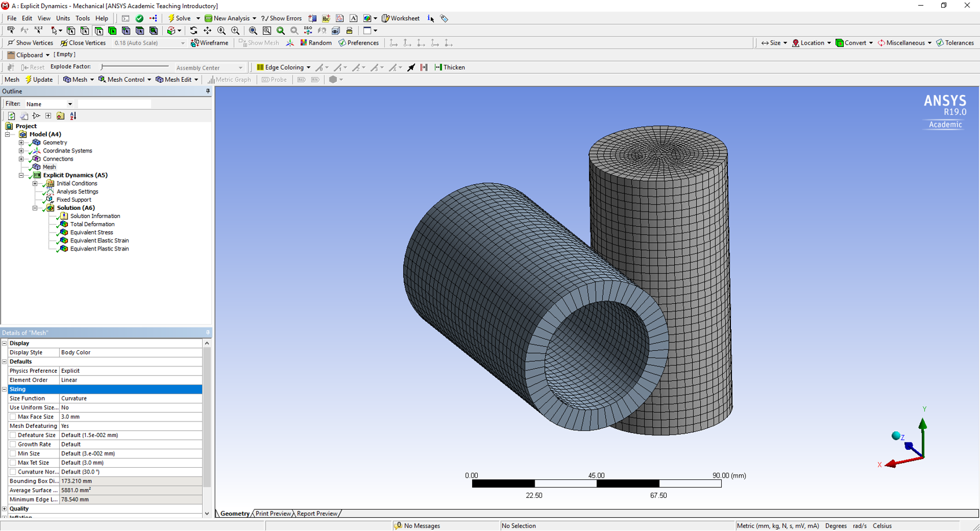Expand the Geometry tree node
Image resolution: width=980 pixels, height=531 pixels.
pos(21,143)
